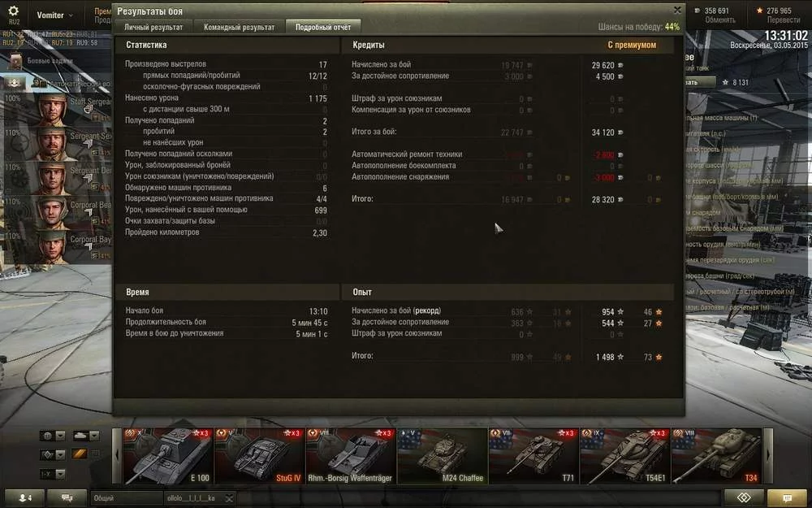Click the Перевести free experience link
The height and width of the screenshot is (508, 812).
click(x=784, y=20)
